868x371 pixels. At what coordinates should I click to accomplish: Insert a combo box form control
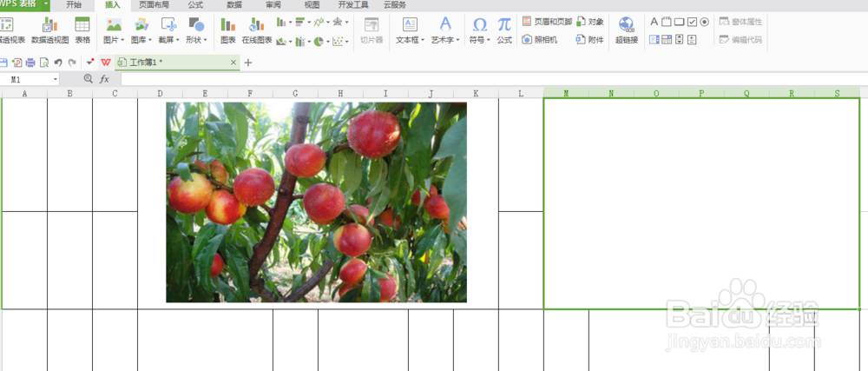click(667, 40)
